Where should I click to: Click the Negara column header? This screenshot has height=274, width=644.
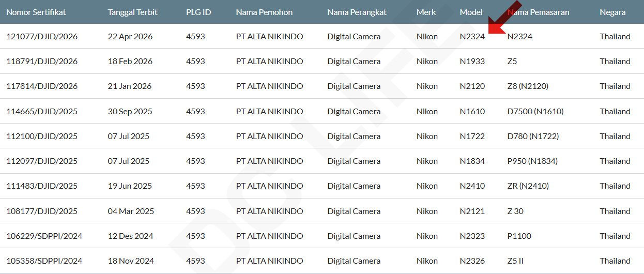[x=612, y=12]
